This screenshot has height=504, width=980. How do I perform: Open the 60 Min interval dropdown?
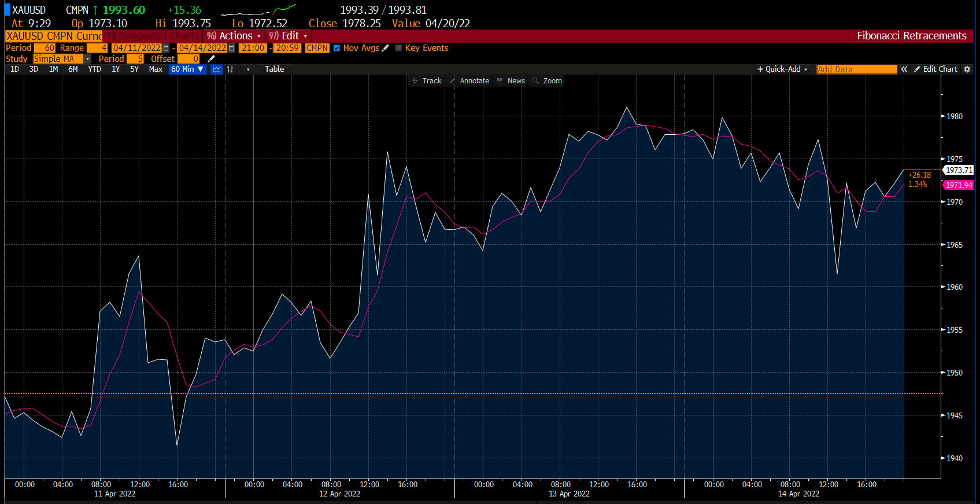[187, 69]
